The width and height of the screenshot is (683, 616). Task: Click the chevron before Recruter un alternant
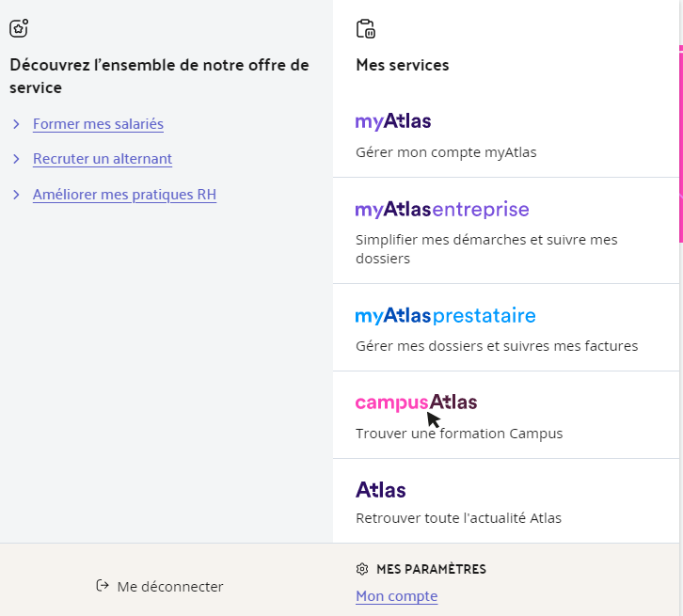click(16, 159)
